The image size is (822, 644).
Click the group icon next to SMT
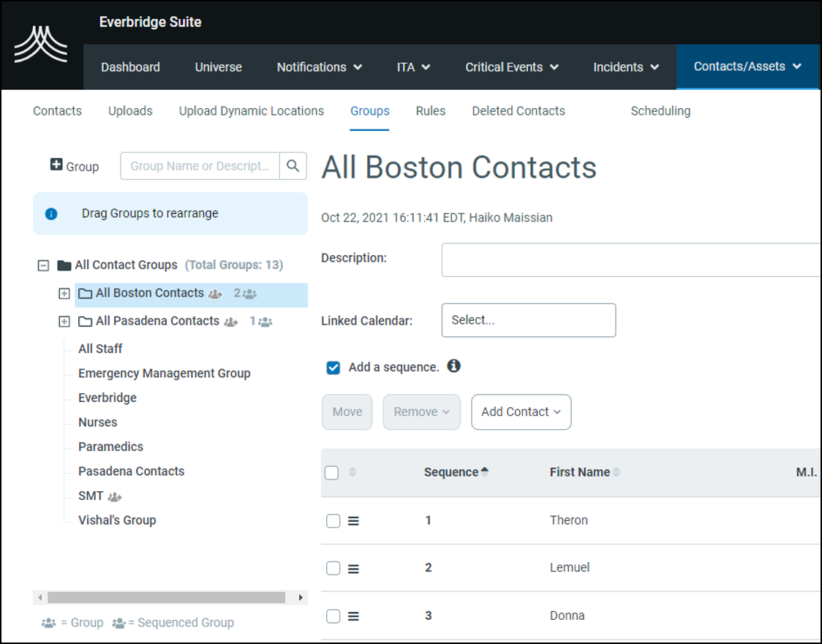(114, 496)
